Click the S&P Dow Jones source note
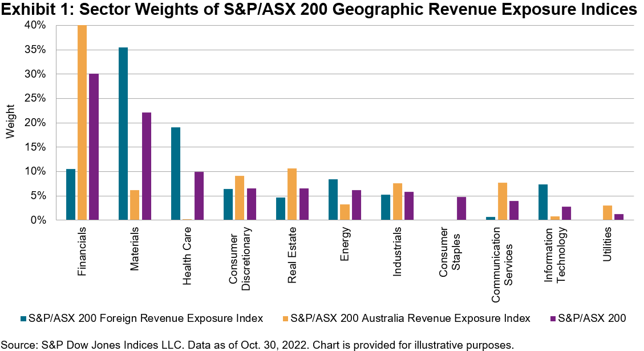644x351 pixels. tap(258, 344)
